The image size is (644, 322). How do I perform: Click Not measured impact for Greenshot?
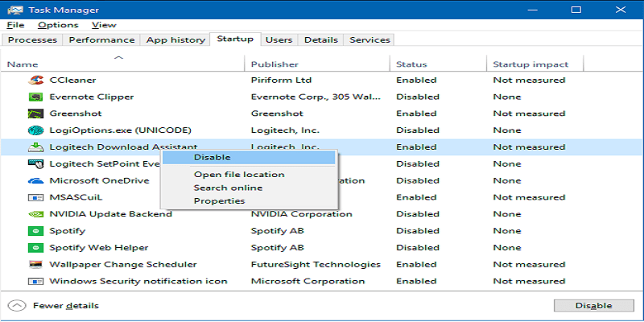[x=529, y=114]
